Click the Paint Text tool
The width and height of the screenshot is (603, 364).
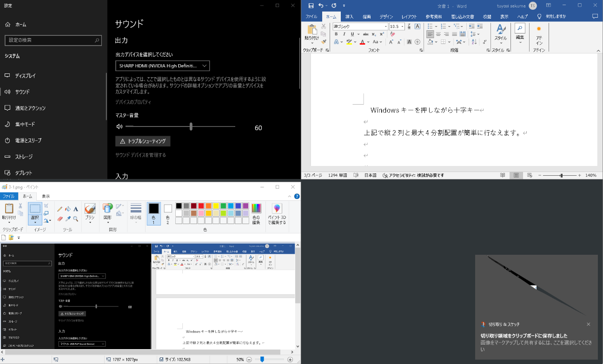(x=75, y=209)
